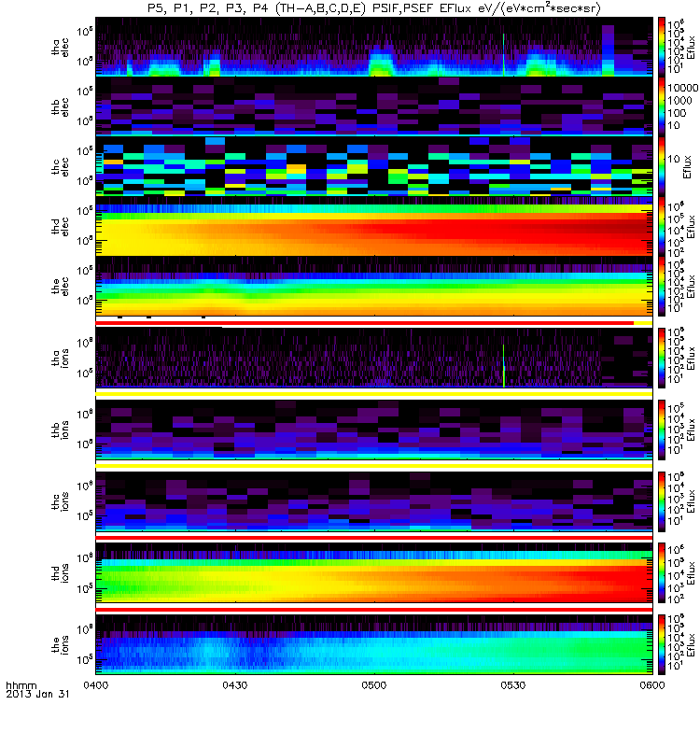The width and height of the screenshot is (700, 747).
Task: Click the thd ions spectrogram panel
Action: click(374, 573)
